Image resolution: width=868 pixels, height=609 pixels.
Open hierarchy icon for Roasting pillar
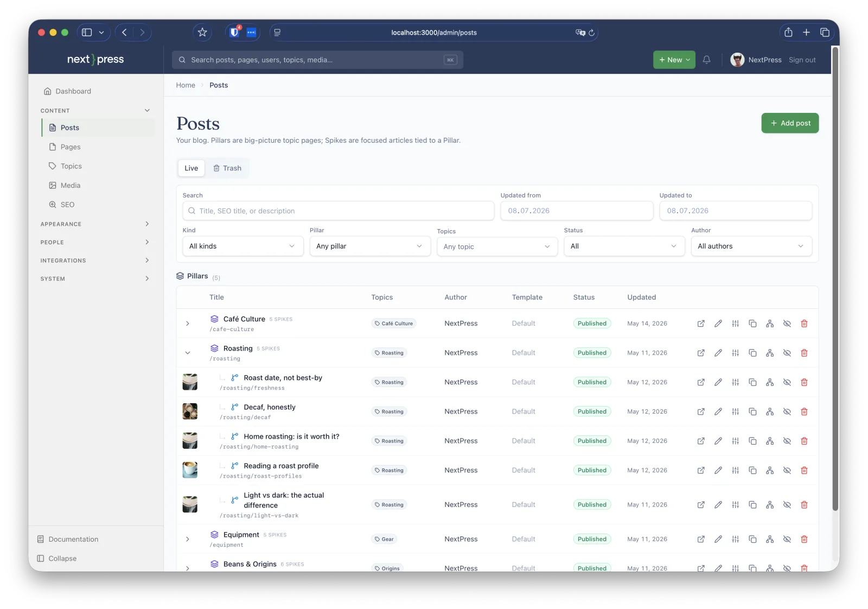click(x=770, y=353)
